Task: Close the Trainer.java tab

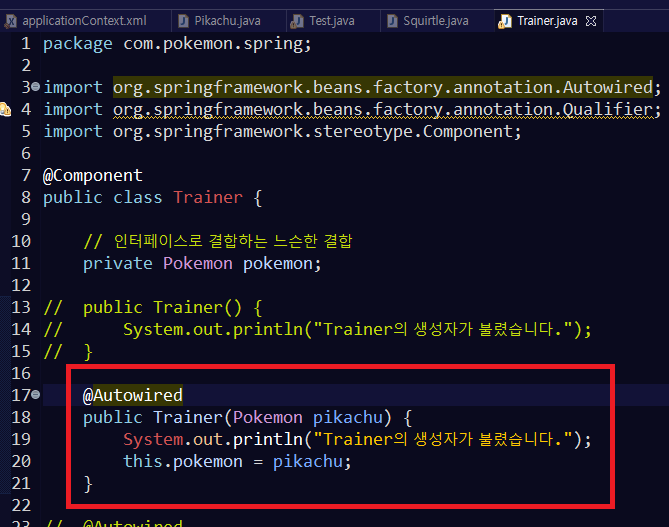Action: pos(591,21)
